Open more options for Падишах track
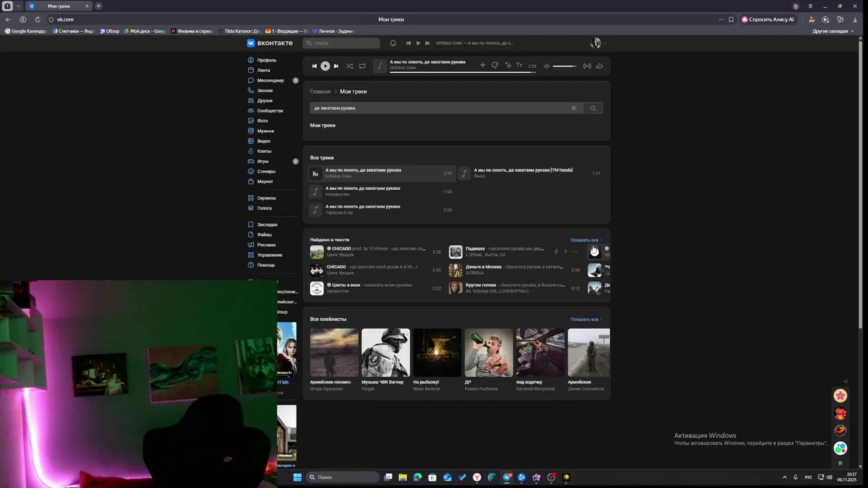868x488 pixels. 575,251
